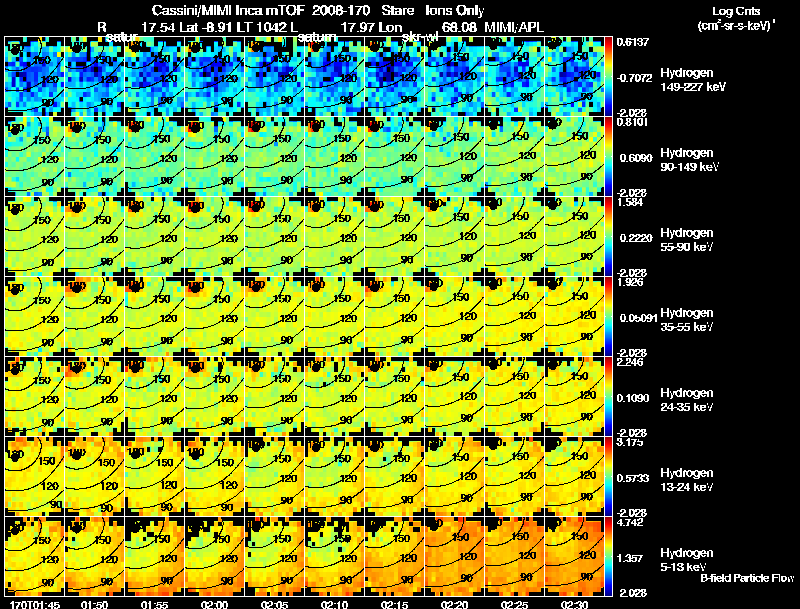Image resolution: width=800 pixels, height=609 pixels.
Task: Open the 5-13 keV image panel at 01:55
Action: click(x=155, y=557)
